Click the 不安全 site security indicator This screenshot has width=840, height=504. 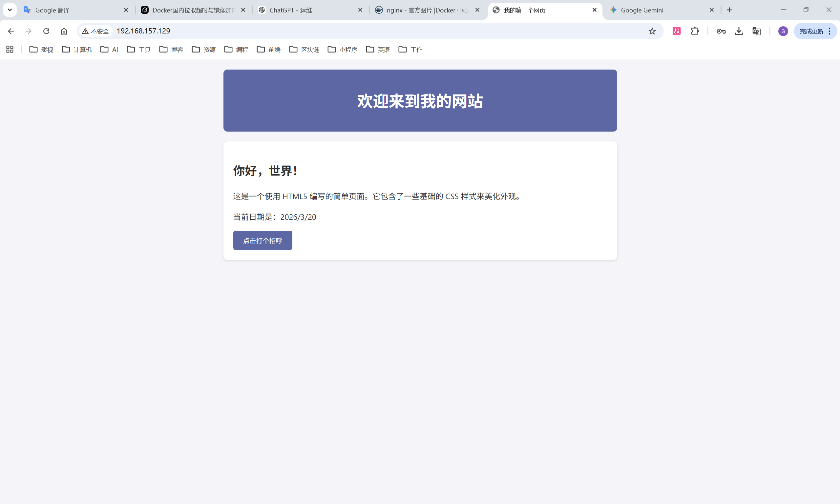pos(95,31)
